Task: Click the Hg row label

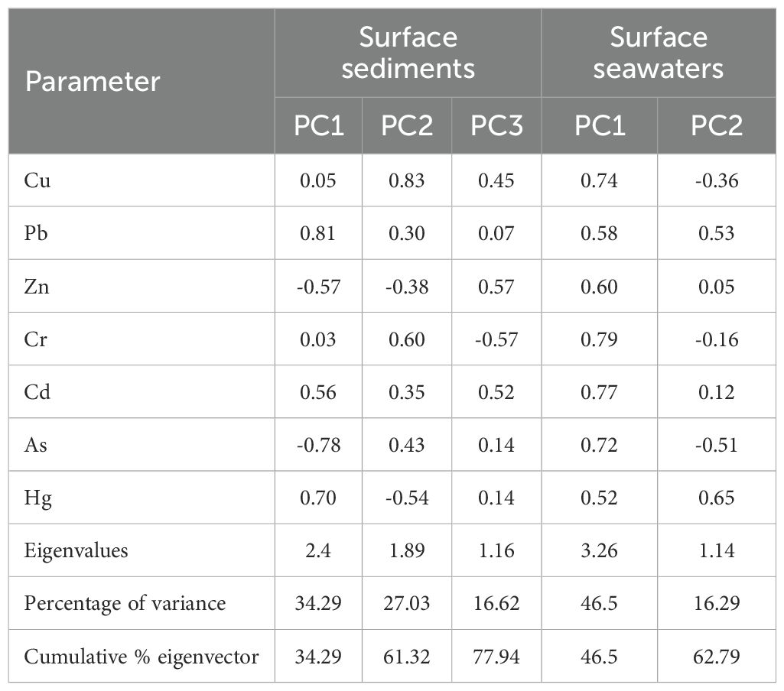Action: [38, 498]
